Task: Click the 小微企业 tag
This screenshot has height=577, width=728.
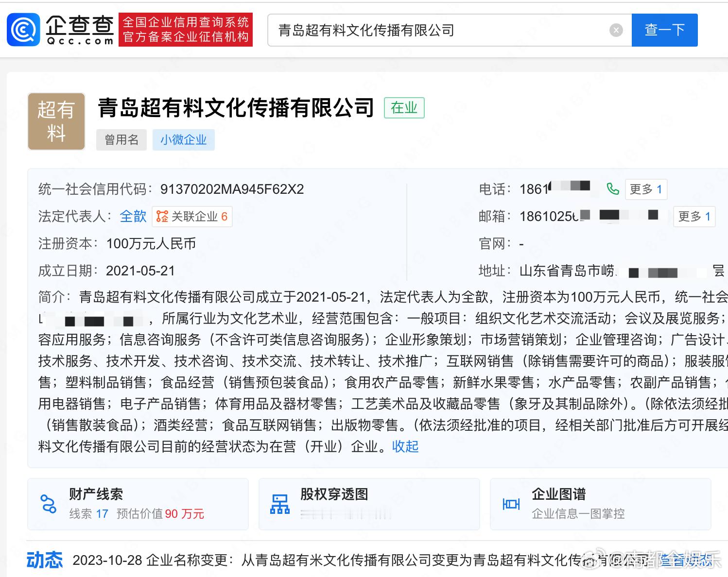Action: 183,140
